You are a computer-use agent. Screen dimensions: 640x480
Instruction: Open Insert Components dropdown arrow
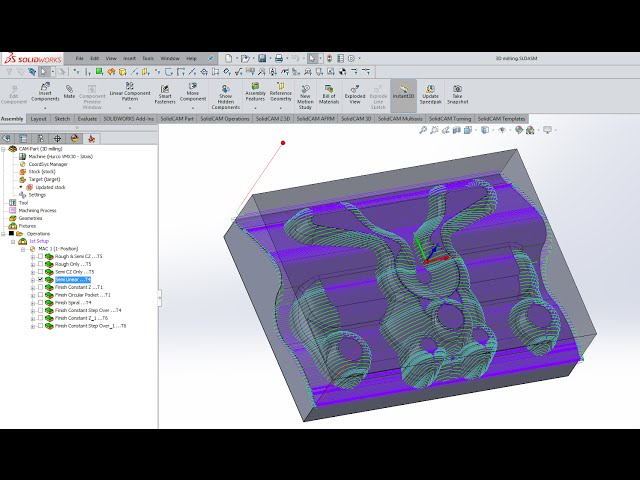coord(45,108)
